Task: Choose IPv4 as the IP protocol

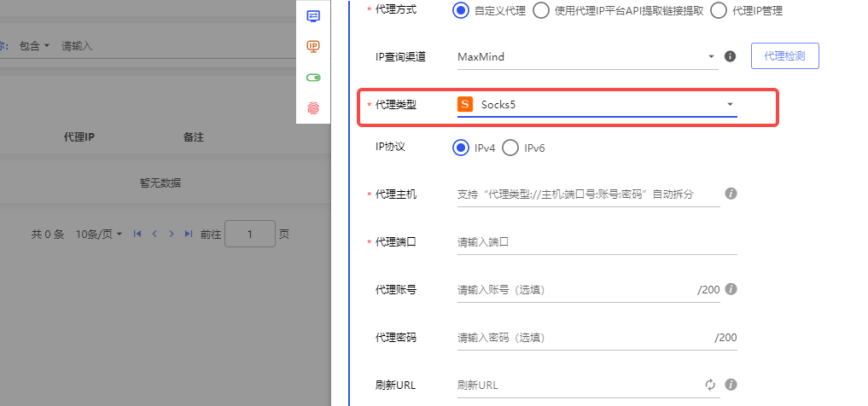Action: click(x=461, y=148)
